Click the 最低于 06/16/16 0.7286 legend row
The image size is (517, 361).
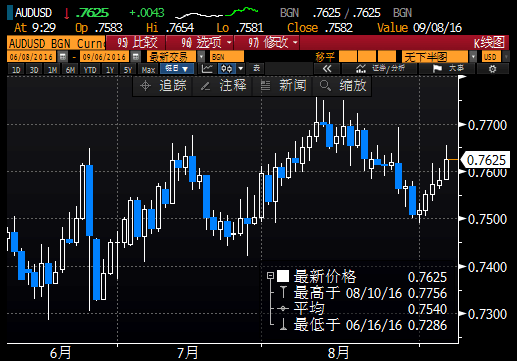pyautogui.click(x=364, y=324)
